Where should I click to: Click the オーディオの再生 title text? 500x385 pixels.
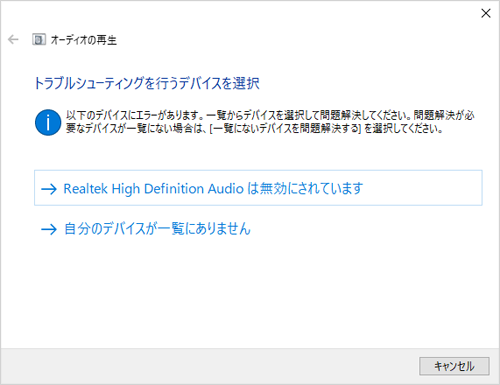click(84, 40)
